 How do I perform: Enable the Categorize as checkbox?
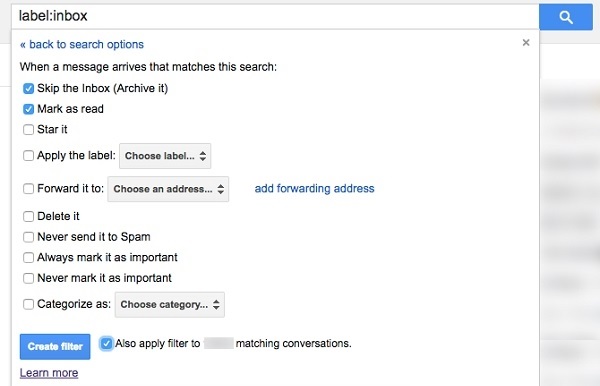point(28,304)
